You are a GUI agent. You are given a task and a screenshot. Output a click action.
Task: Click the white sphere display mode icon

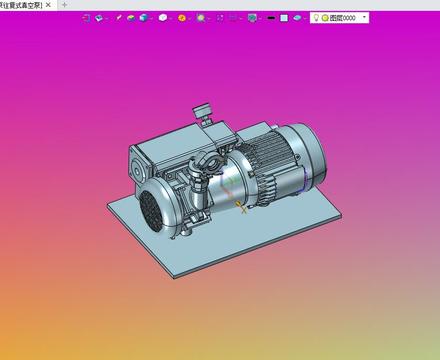[x=163, y=18]
